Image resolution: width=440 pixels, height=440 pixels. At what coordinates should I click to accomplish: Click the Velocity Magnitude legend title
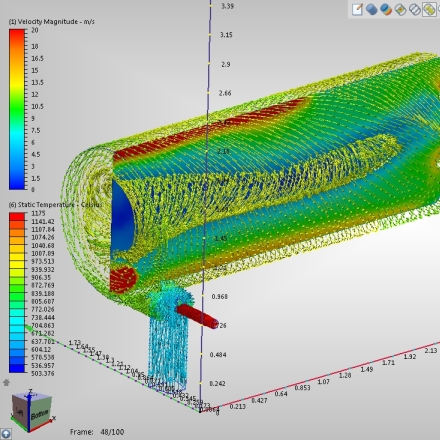[x=52, y=22]
